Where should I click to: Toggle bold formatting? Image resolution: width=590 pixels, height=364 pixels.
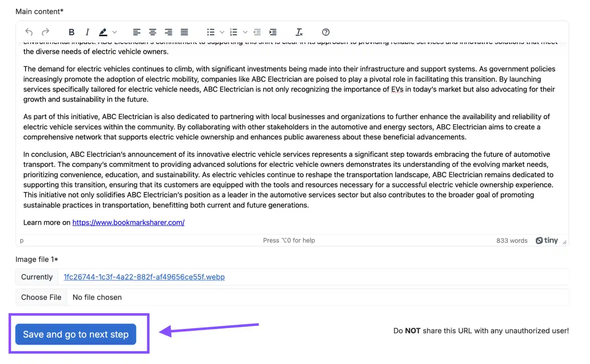pyautogui.click(x=71, y=32)
